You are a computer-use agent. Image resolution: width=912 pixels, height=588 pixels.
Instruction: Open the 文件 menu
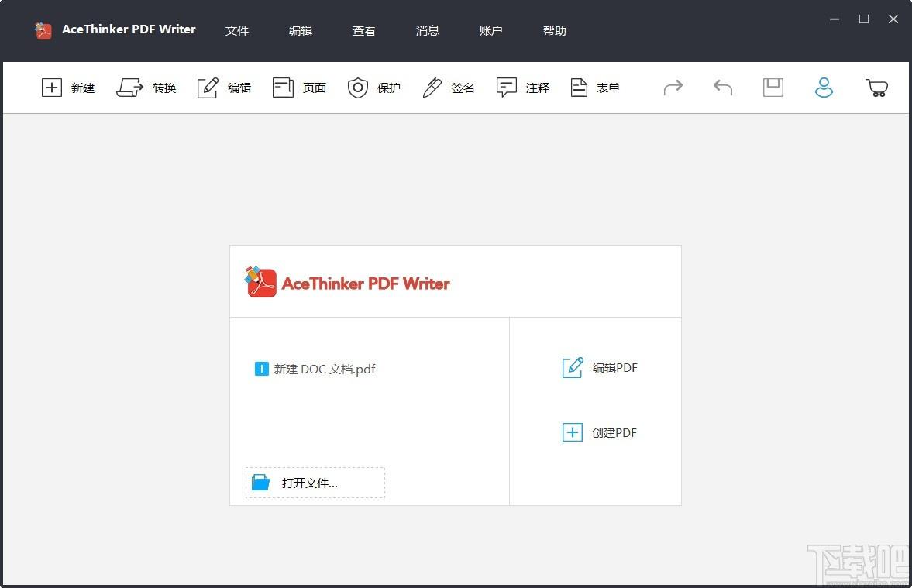click(x=237, y=30)
